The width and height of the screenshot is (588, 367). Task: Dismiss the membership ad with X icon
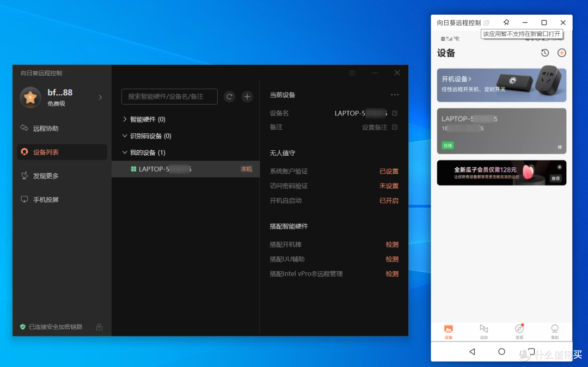tap(559, 167)
